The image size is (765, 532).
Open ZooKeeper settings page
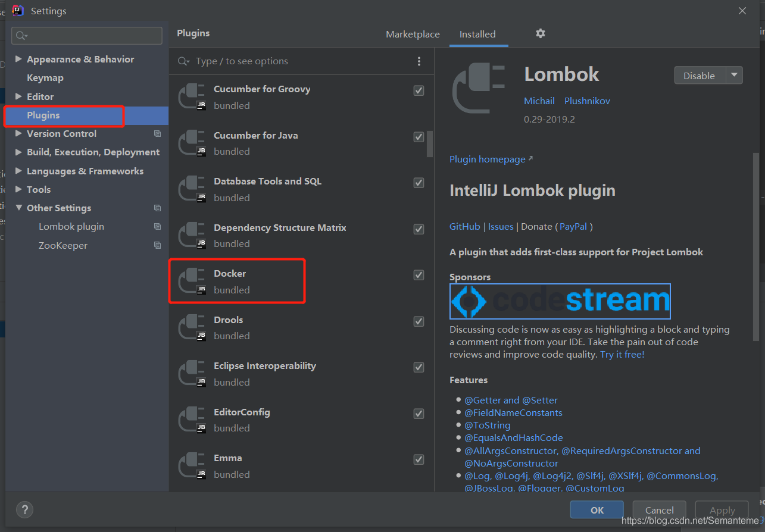pyautogui.click(x=63, y=245)
